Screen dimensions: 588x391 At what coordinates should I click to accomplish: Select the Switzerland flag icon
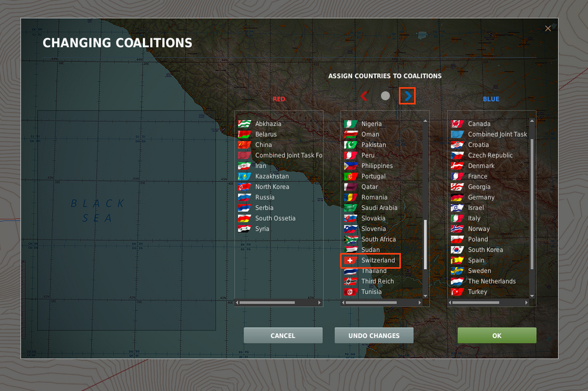pyautogui.click(x=350, y=260)
